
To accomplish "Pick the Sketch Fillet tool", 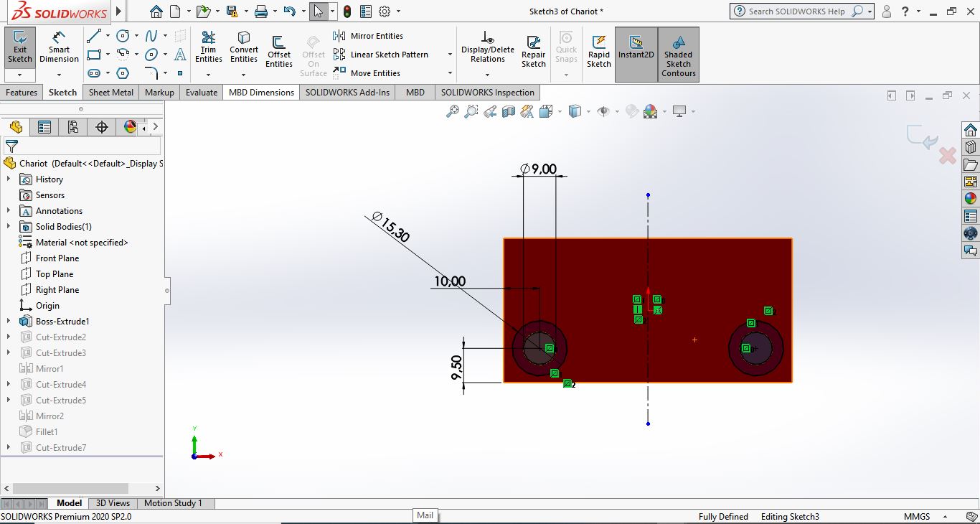I will point(151,73).
